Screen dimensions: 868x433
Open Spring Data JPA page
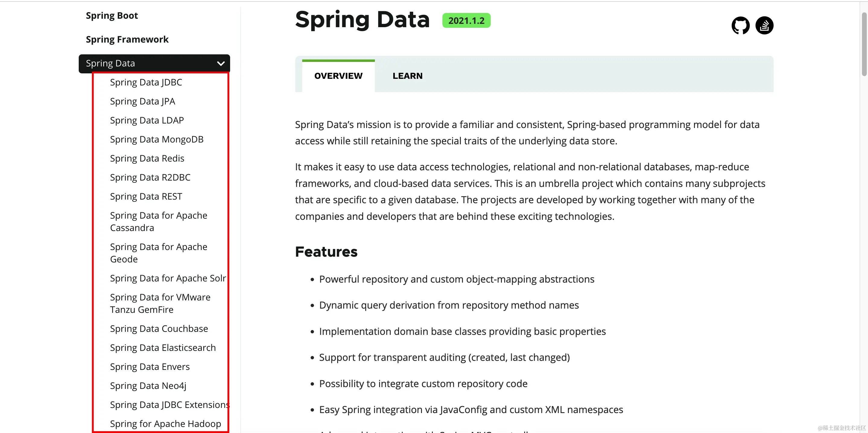coord(143,101)
